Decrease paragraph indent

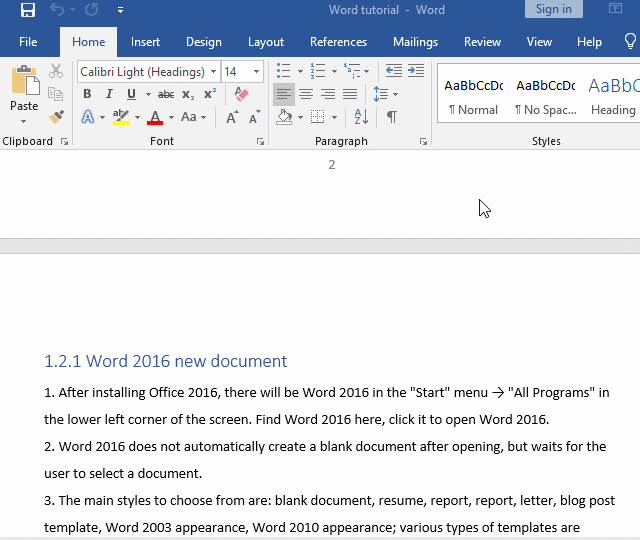pyautogui.click(x=394, y=71)
